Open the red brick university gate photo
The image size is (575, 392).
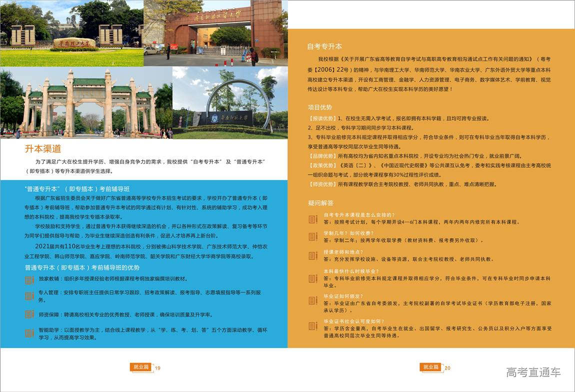point(215,33)
